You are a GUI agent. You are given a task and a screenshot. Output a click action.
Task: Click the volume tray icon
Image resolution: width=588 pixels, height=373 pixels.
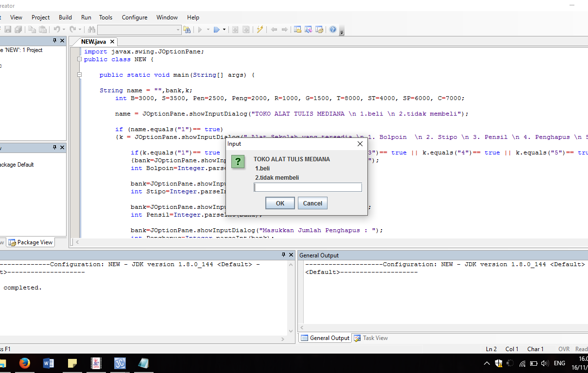pos(545,363)
